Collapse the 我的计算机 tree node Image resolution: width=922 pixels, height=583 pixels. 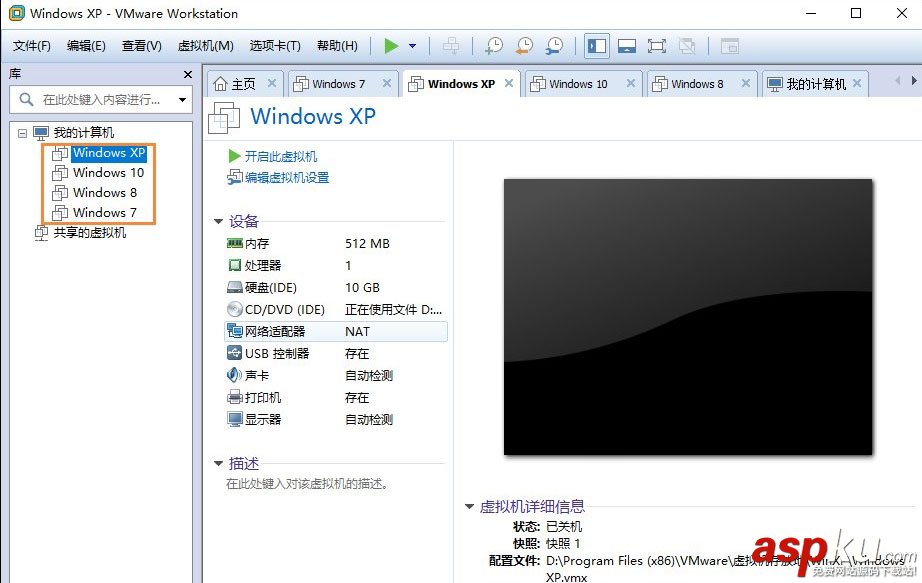(x=22, y=133)
